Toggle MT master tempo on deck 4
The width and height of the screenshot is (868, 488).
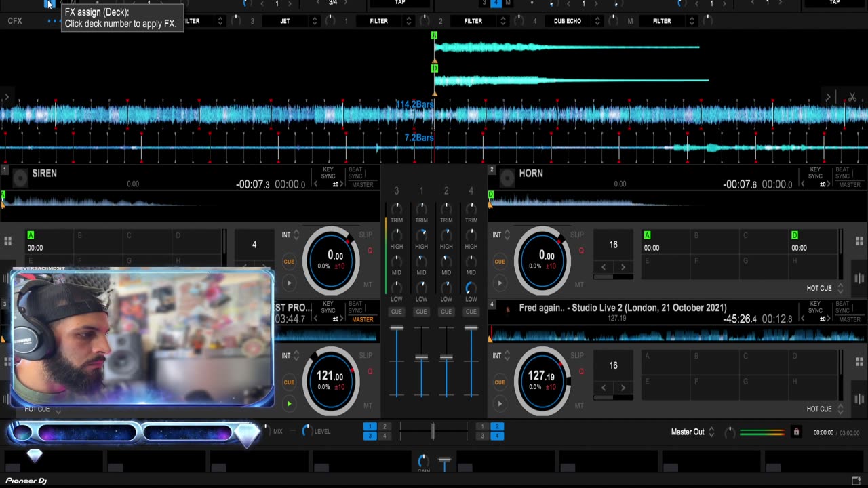[578, 405]
